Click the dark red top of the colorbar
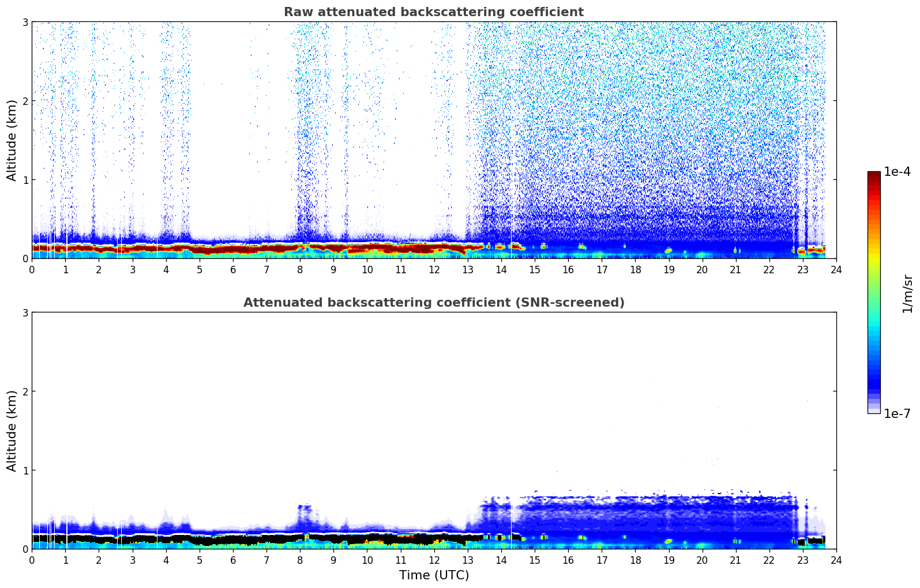 873,175
